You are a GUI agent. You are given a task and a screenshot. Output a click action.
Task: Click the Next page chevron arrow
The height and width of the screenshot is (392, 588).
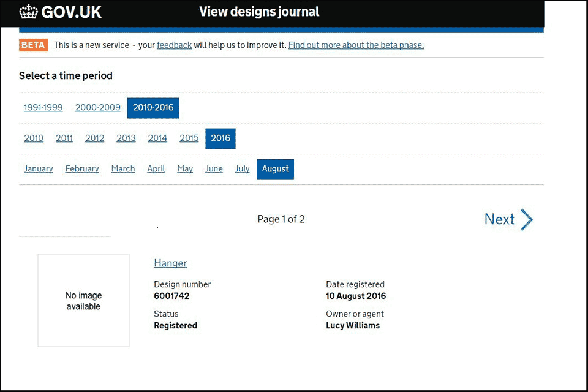click(526, 219)
